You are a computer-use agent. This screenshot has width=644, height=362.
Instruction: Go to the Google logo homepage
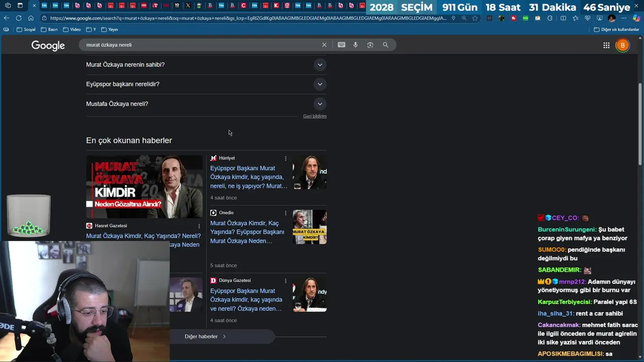(x=48, y=45)
